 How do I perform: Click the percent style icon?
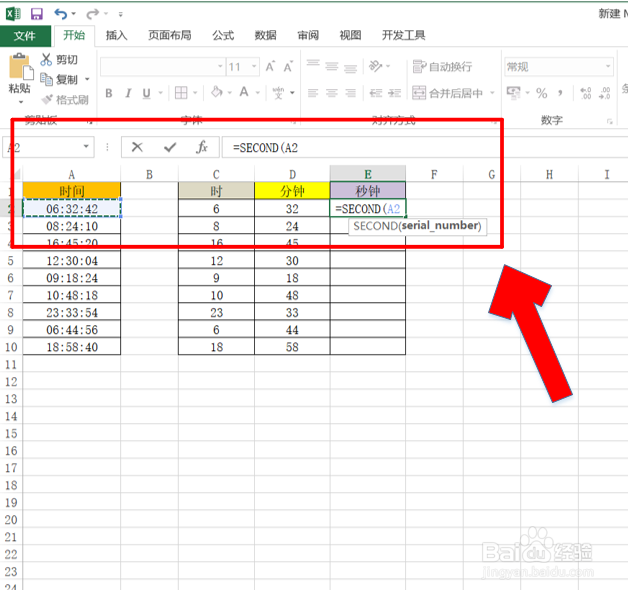pyautogui.click(x=541, y=93)
